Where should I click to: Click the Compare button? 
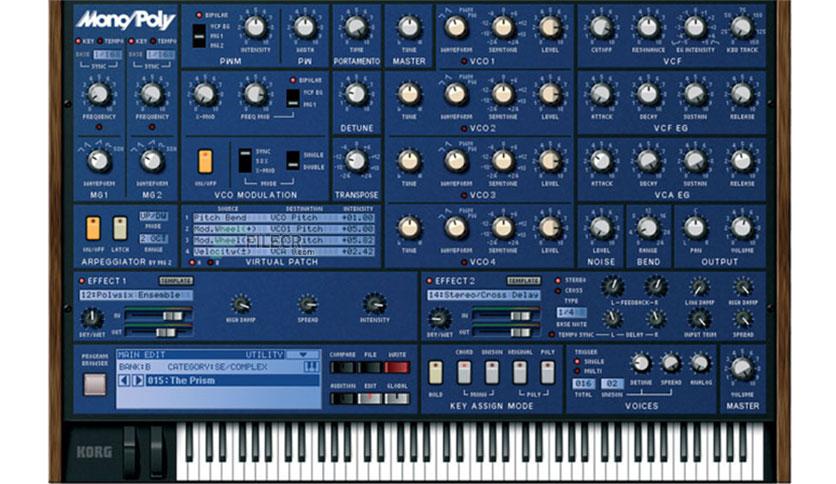[342, 367]
